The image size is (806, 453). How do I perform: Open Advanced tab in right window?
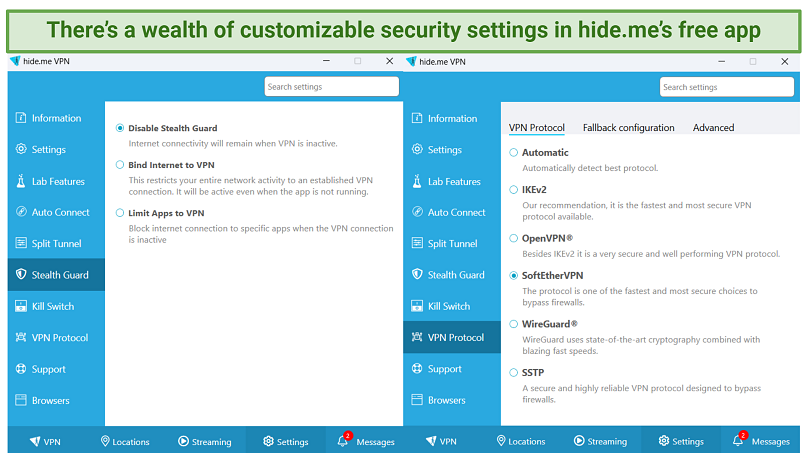[x=713, y=128]
